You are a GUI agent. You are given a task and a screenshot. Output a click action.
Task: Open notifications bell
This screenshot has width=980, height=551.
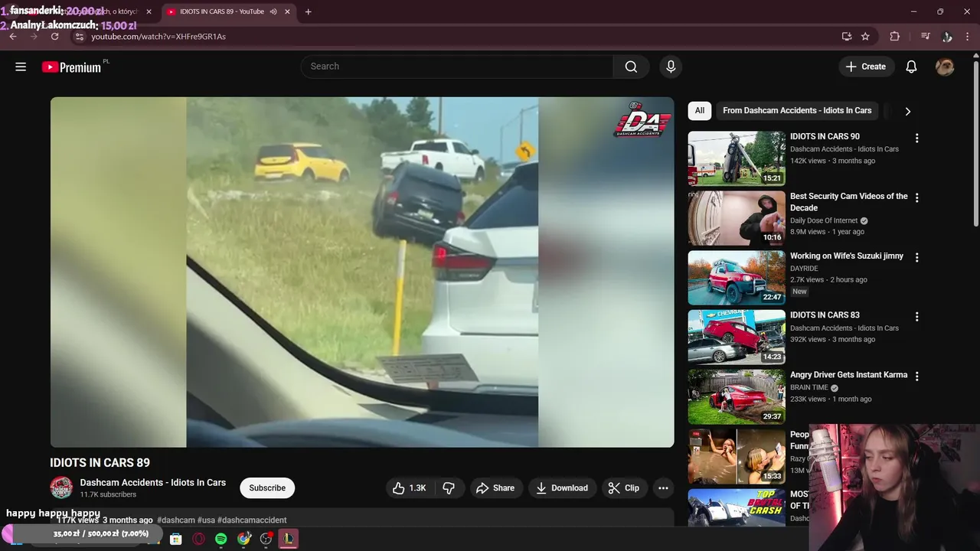[x=911, y=67]
